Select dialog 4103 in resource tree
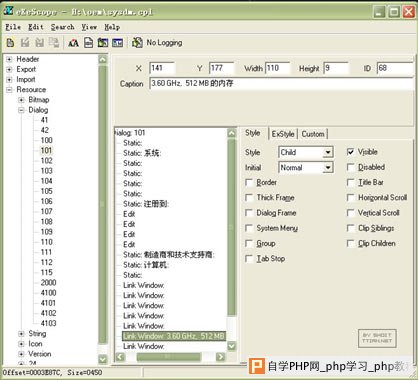 coord(48,323)
